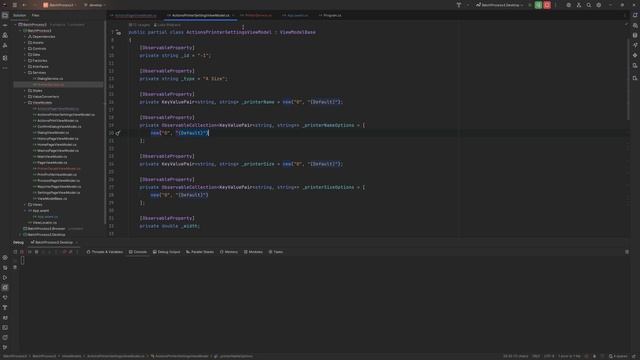Select ViewModelBase.cs in the tree
The image size is (640, 360).
[50, 199]
